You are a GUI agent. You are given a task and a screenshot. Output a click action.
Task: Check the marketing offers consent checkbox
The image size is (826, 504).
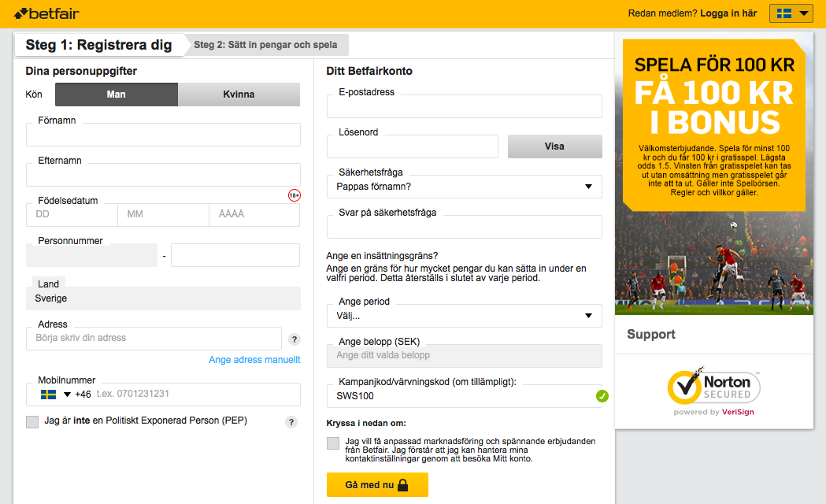pos(333,443)
